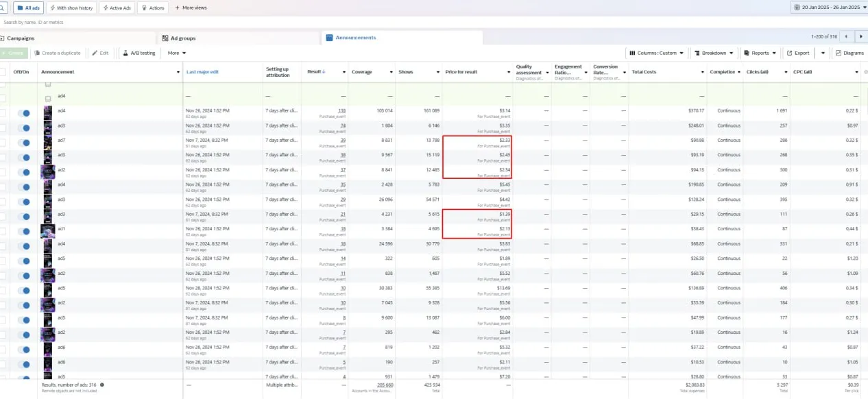Toggle off the ad7 announcement switch
Viewport: 868px width, 399px height.
tap(24, 143)
